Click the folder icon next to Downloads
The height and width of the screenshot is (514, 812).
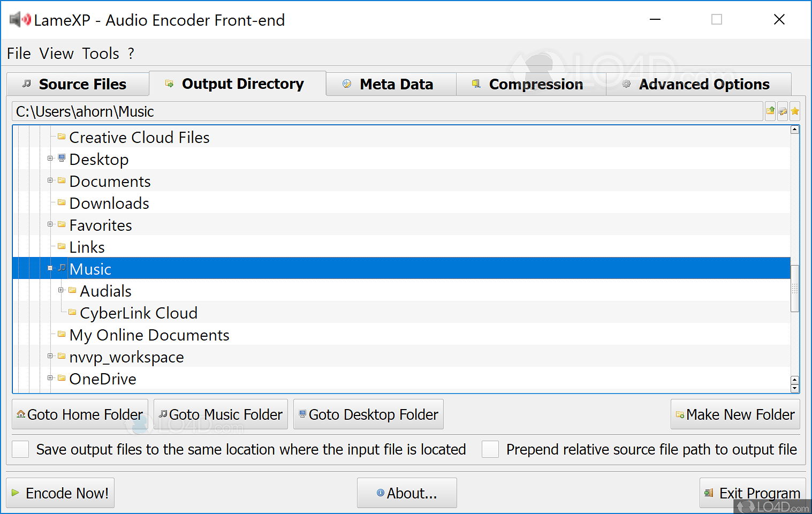62,202
